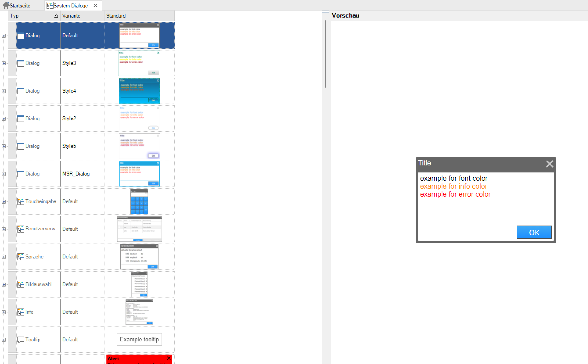Select the Style3 variant cell
This screenshot has width=588, height=364.
82,63
